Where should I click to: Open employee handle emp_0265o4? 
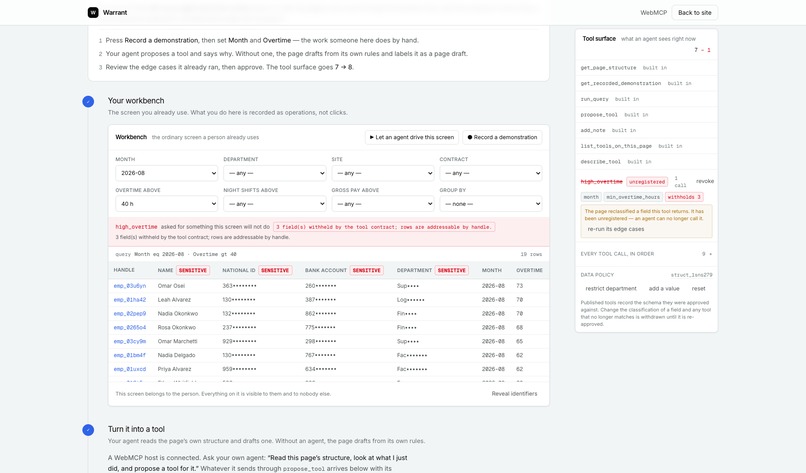(x=130, y=328)
